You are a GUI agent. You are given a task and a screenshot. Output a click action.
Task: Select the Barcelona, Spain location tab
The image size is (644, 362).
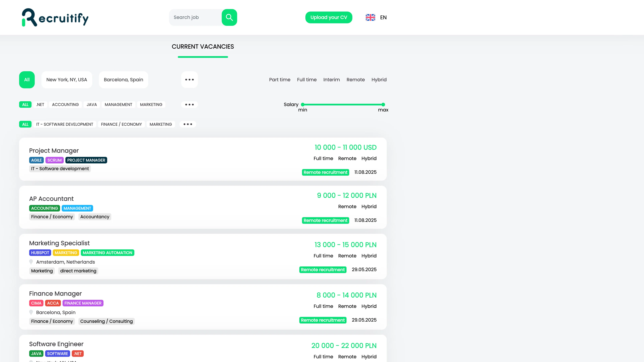(x=123, y=79)
